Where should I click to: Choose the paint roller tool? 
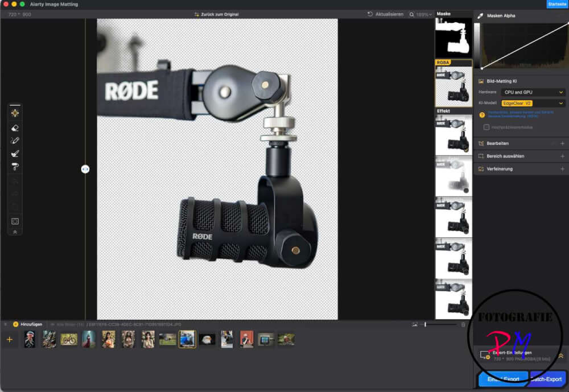pos(15,166)
